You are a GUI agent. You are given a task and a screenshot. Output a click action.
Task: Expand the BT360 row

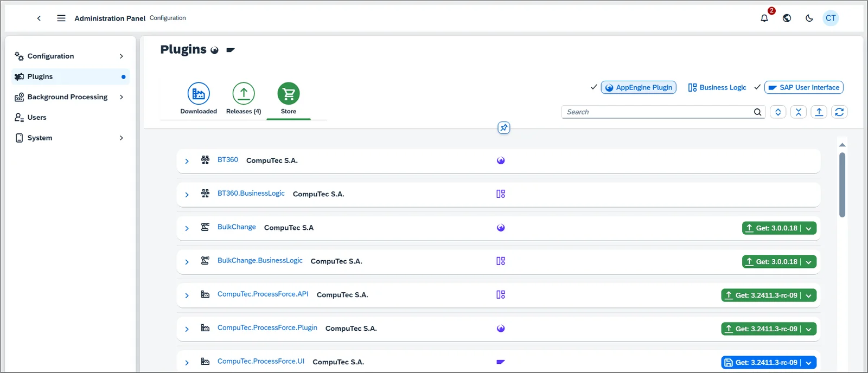point(187,161)
